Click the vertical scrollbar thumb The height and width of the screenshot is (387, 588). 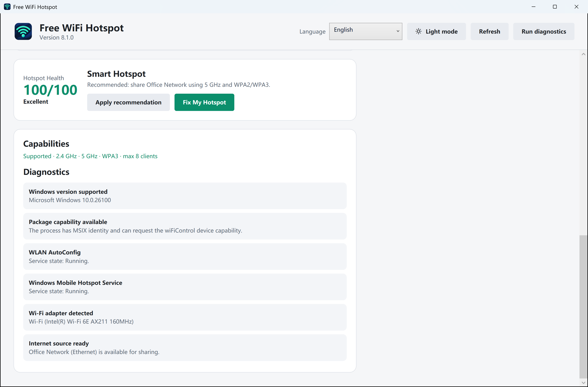point(583,307)
